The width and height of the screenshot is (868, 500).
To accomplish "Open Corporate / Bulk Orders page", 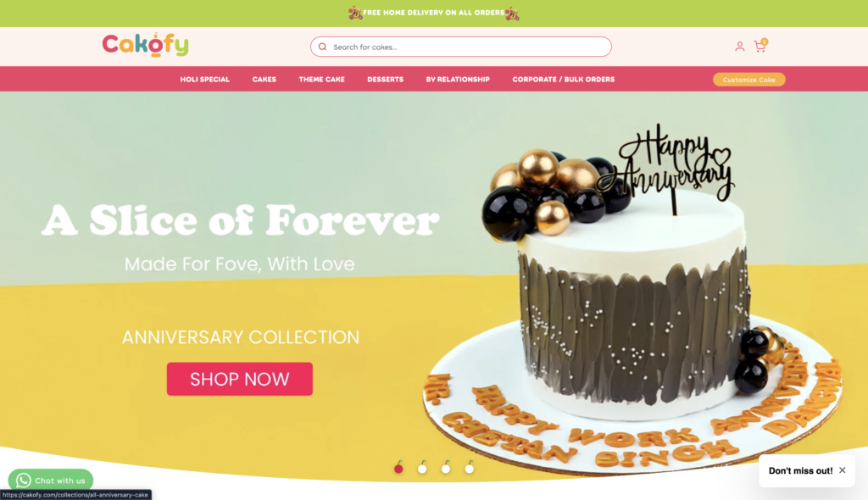I will (564, 79).
